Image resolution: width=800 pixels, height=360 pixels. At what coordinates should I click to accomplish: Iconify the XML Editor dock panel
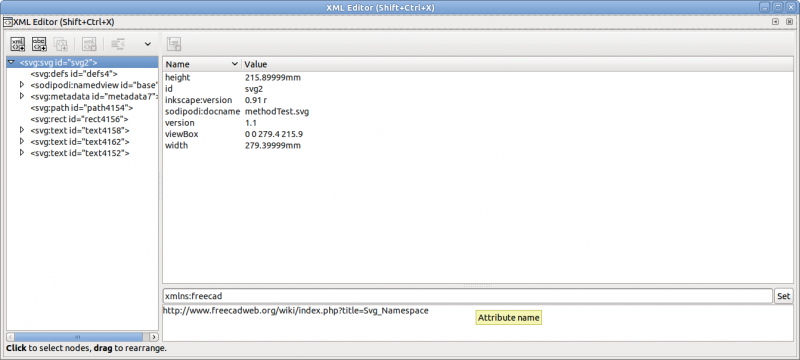[775, 22]
